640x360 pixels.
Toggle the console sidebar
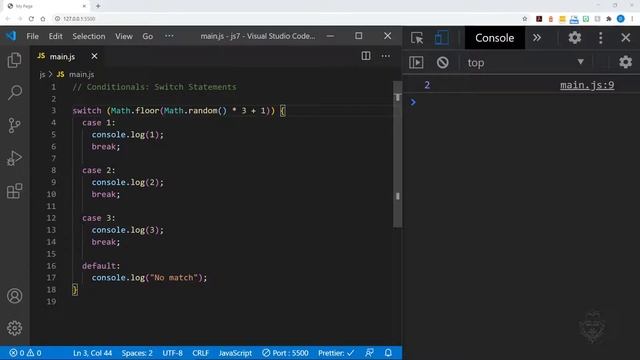(416, 62)
